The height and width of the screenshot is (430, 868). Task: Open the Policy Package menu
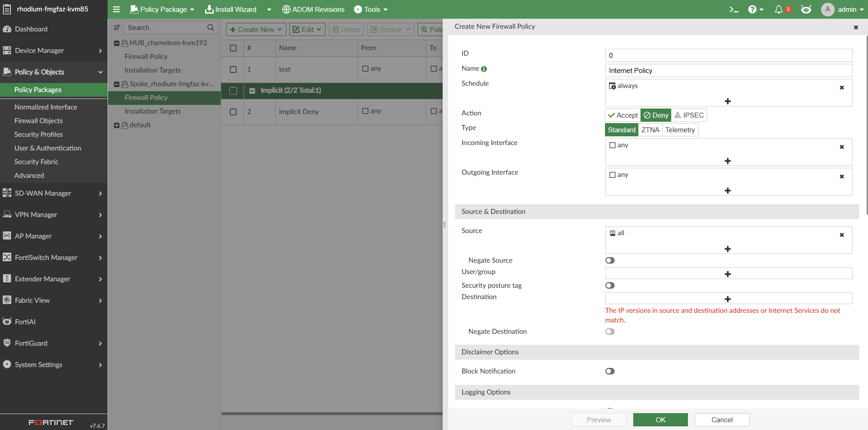pyautogui.click(x=162, y=9)
